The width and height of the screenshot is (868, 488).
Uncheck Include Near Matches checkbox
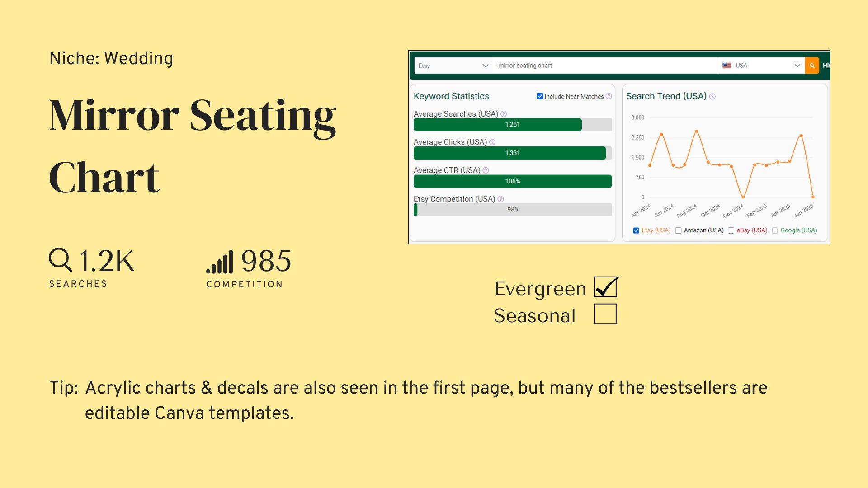pos(540,96)
